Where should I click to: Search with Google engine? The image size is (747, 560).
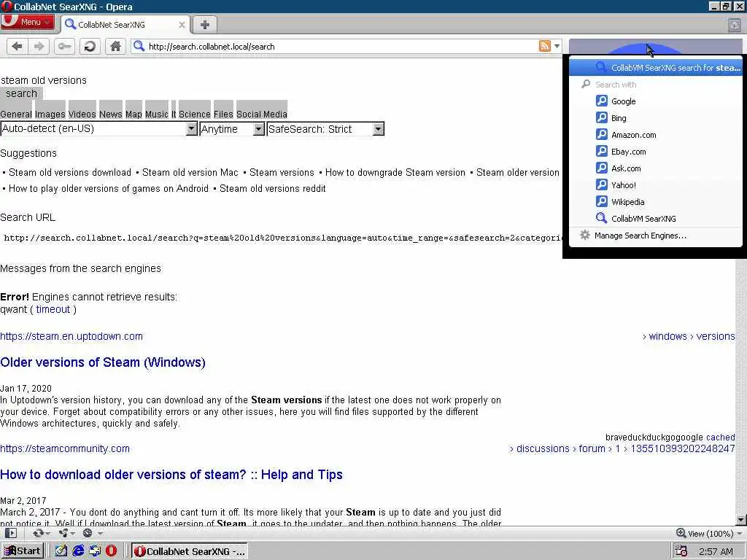click(656, 101)
